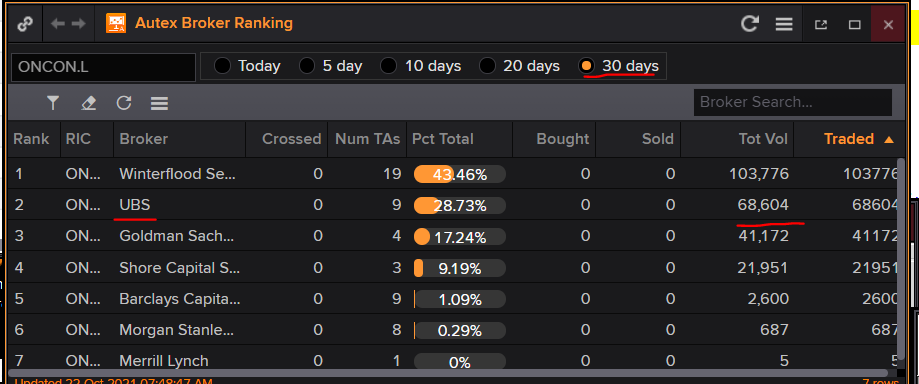Click the orange Autex Broker Ranking app icon
Image resolution: width=919 pixels, height=384 pixels.
[x=116, y=23]
